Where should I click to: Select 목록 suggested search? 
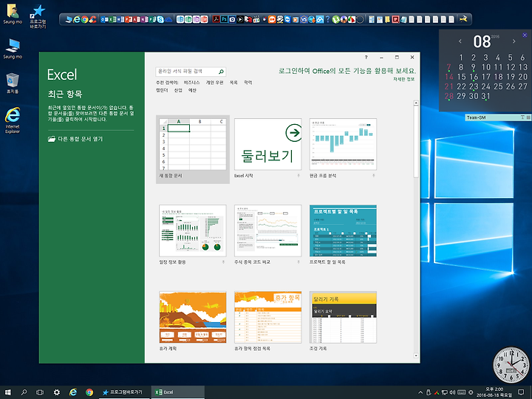click(x=233, y=83)
